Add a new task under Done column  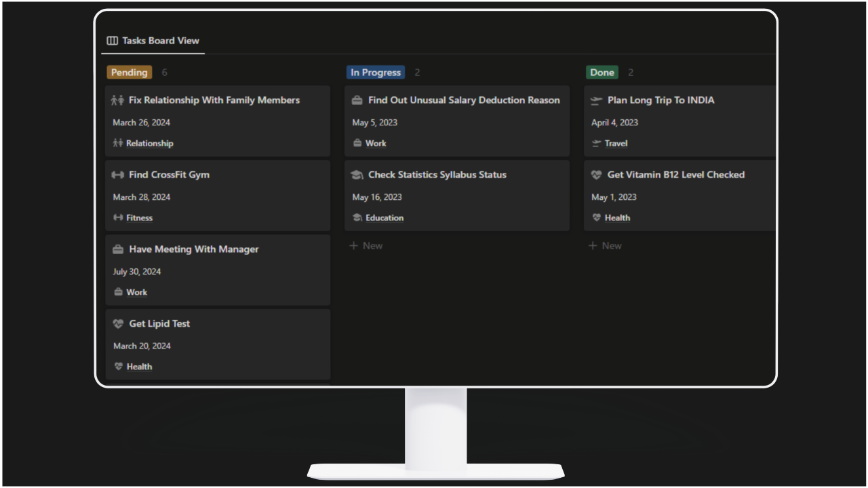pyautogui.click(x=605, y=245)
